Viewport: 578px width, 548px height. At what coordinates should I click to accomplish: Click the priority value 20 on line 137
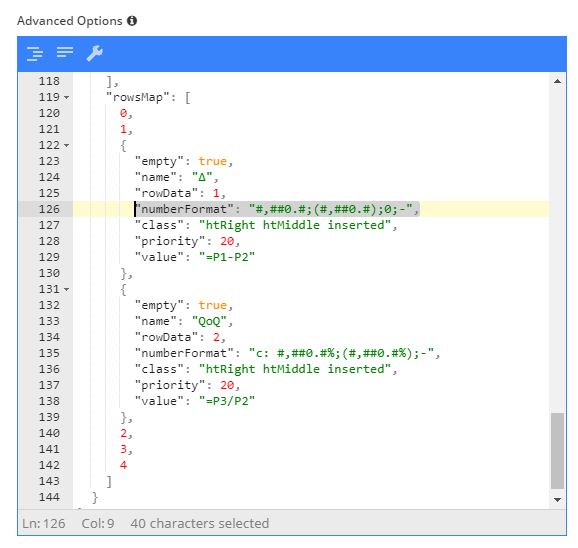[x=227, y=385]
